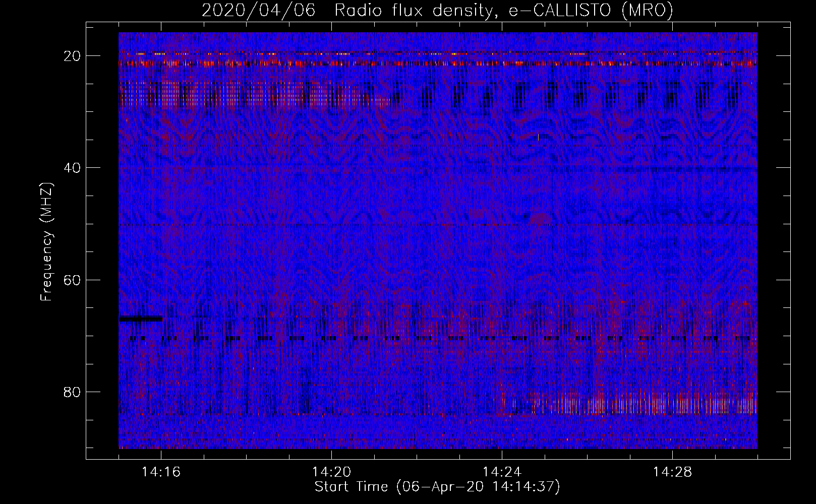
Task: Click the '60' frequency tick label
Action: pos(73,280)
